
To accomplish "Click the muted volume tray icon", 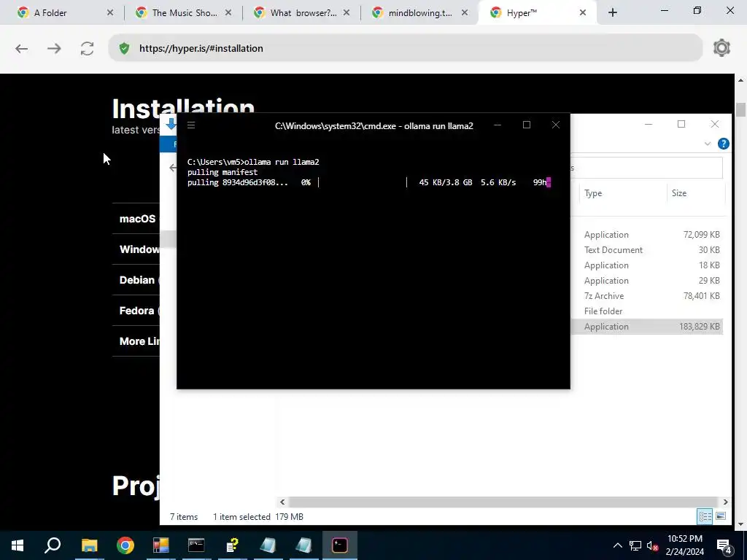I will coord(653,545).
